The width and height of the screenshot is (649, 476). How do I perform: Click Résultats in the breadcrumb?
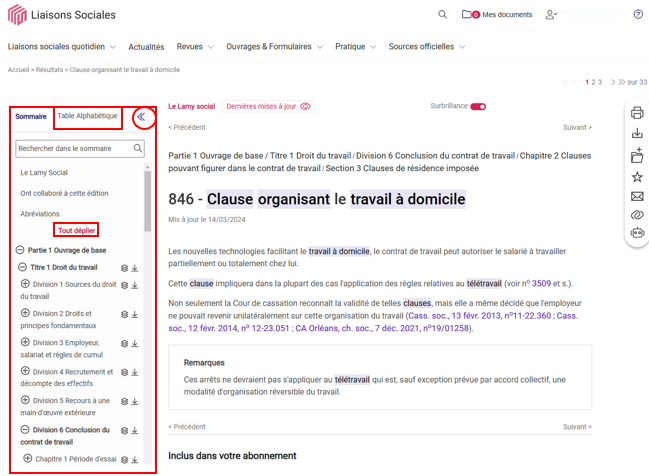coord(49,70)
